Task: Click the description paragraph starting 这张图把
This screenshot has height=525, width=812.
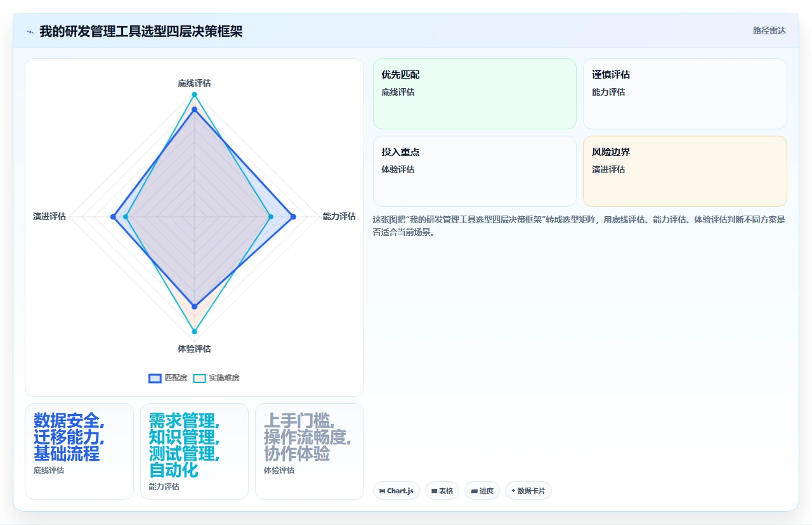Action: pyautogui.click(x=579, y=226)
